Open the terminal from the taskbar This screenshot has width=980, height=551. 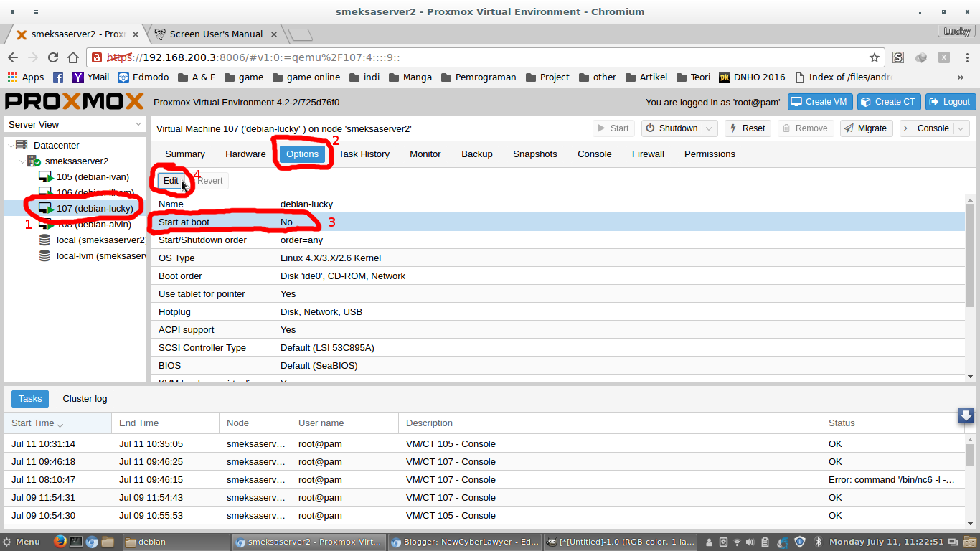tap(76, 542)
